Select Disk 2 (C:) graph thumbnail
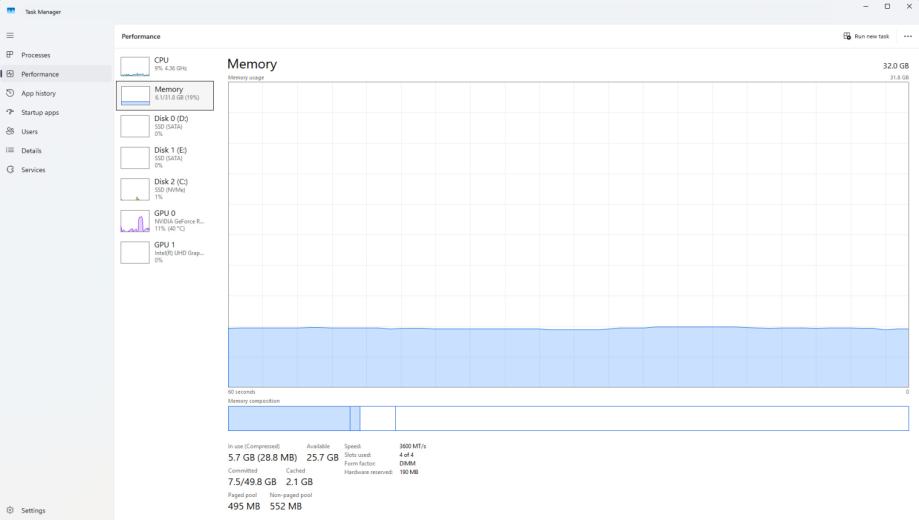The width and height of the screenshot is (919, 520). (135, 189)
